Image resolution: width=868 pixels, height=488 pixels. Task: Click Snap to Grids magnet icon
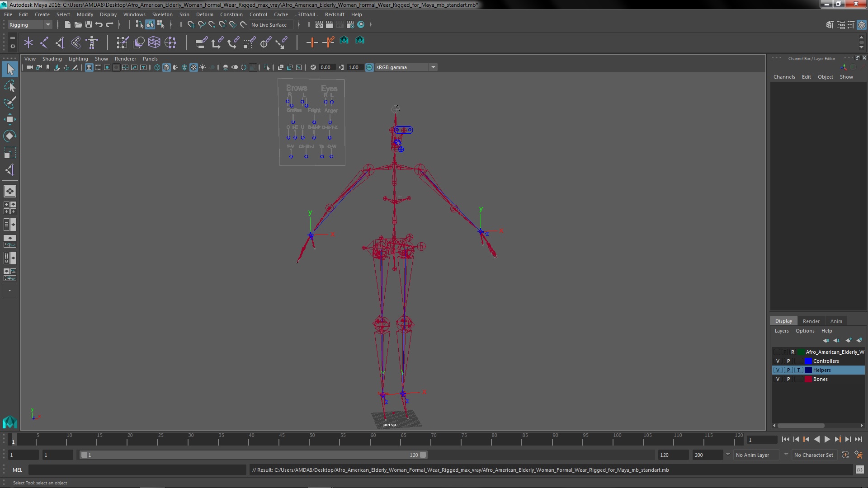click(x=191, y=24)
